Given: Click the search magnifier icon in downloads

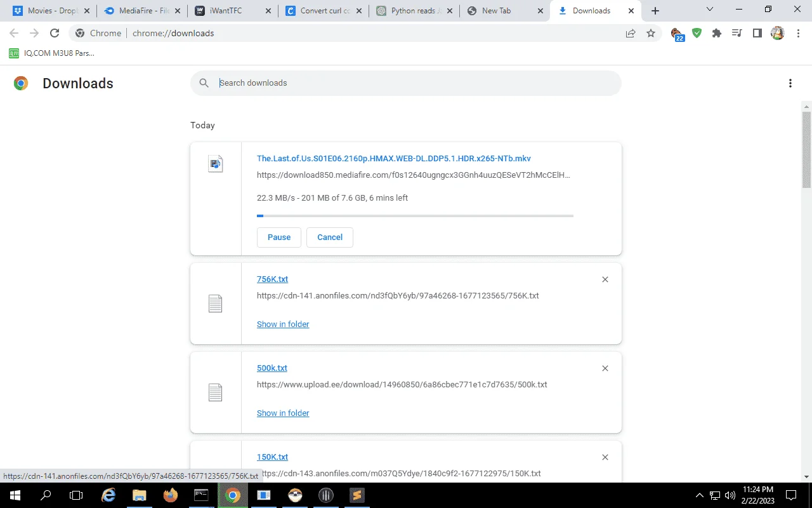Looking at the screenshot, I should pos(204,83).
